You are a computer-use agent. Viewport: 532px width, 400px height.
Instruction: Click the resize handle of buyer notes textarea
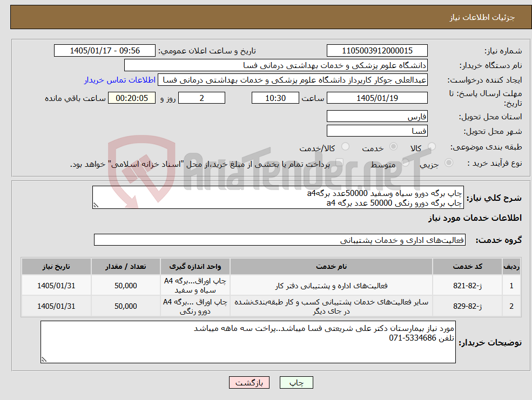[44, 360]
